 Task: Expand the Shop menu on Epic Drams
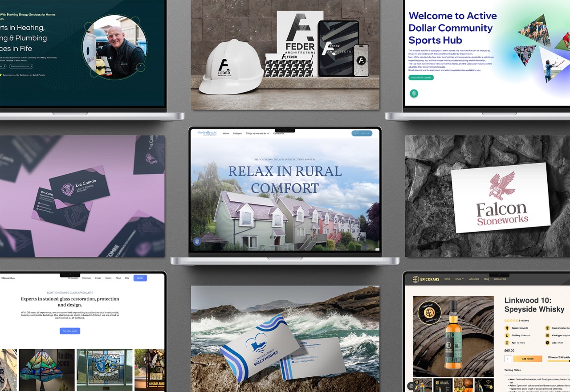click(x=459, y=279)
